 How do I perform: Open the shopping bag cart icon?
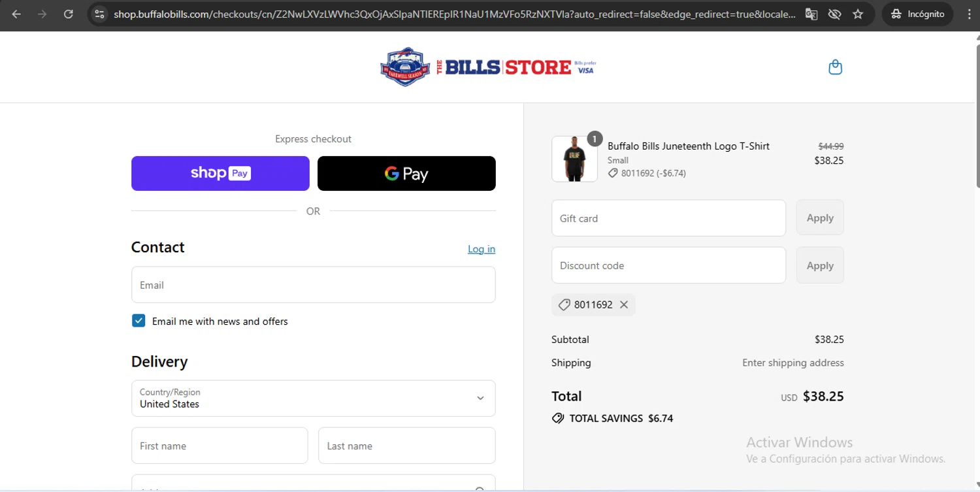[835, 67]
